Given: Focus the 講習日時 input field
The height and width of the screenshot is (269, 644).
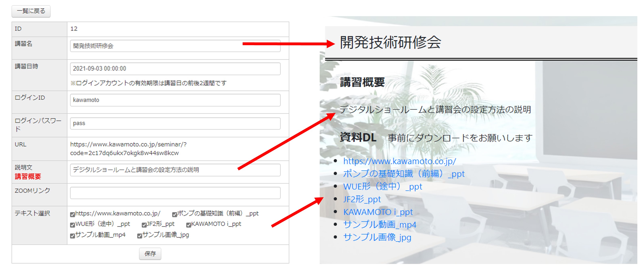Looking at the screenshot, I should pos(175,69).
